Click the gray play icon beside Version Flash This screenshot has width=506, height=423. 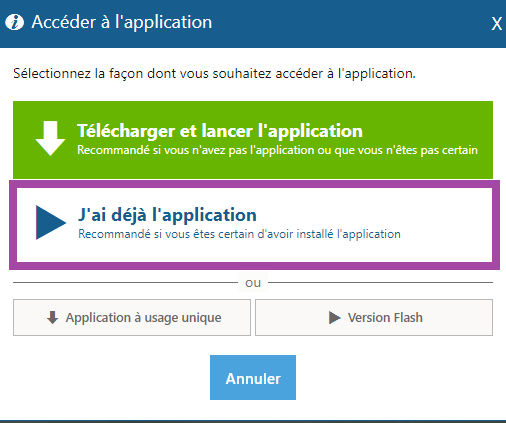[335, 318]
